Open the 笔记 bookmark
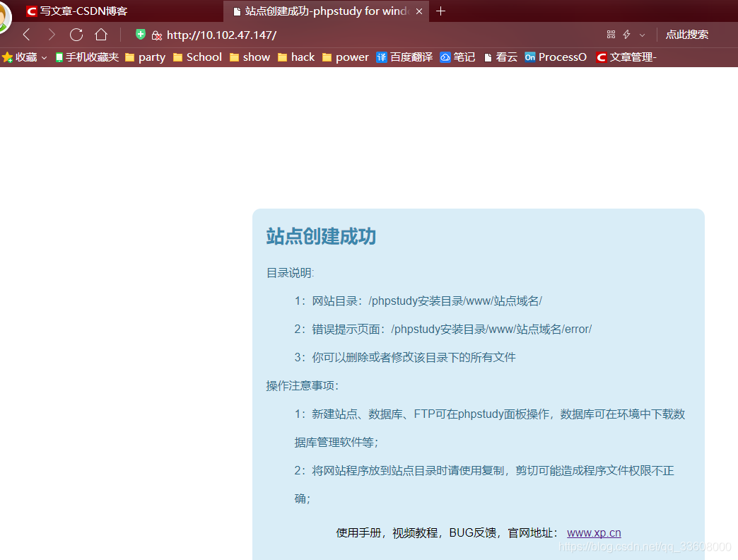The width and height of the screenshot is (738, 560). tap(457, 57)
